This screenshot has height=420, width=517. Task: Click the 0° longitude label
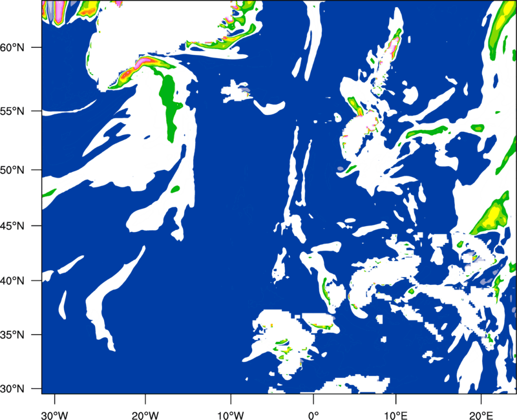click(x=313, y=415)
